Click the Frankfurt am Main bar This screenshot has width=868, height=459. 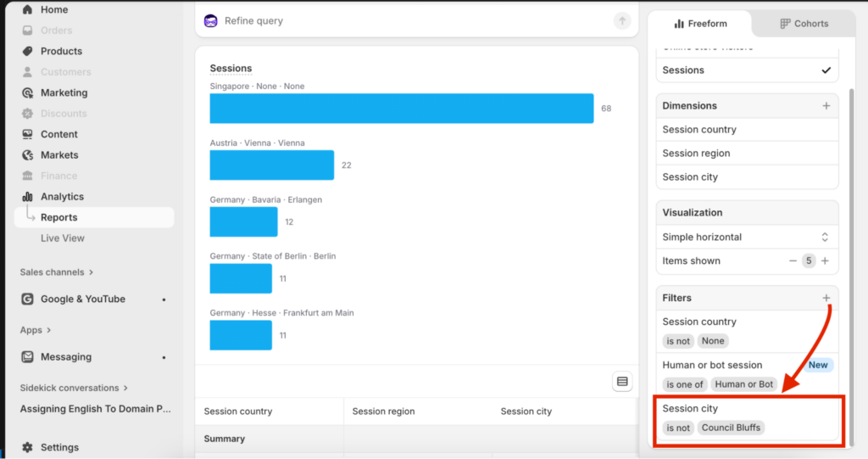tap(241, 335)
